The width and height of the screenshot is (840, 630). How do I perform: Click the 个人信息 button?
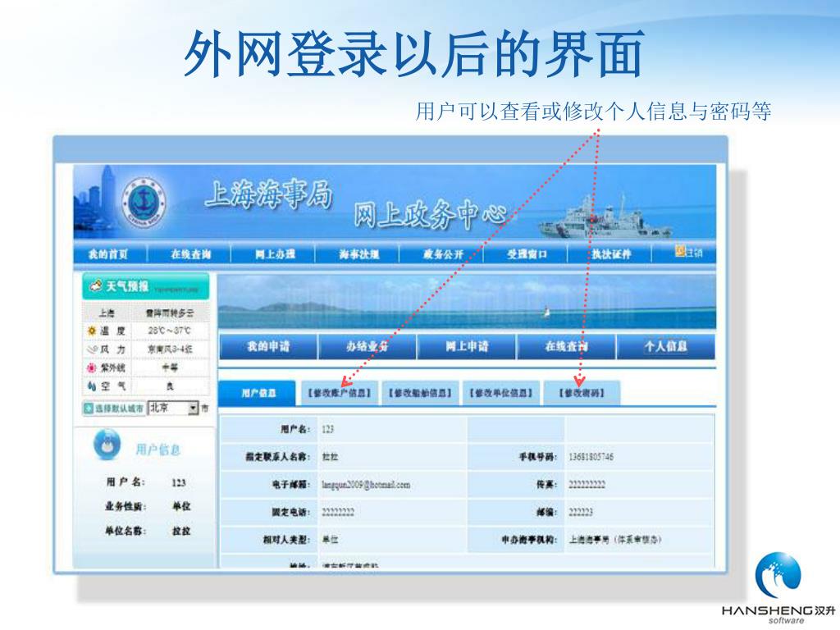[666, 347]
